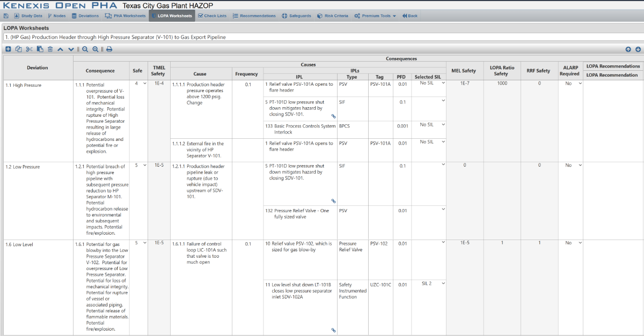Viewport: 644px width, 336px height.
Task: Open the Safe dropdown for High Pressure row
Action: tap(141, 84)
